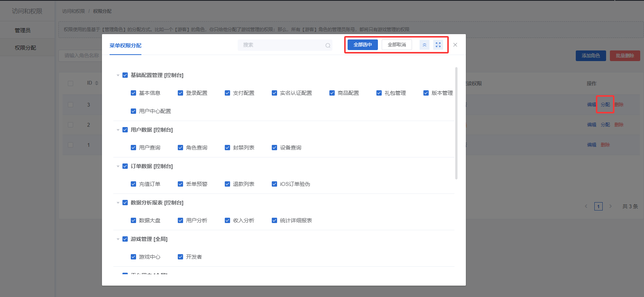Screen dimensions: 644x297
Task: Uncheck 登录配置 checkbox
Action: [180, 93]
